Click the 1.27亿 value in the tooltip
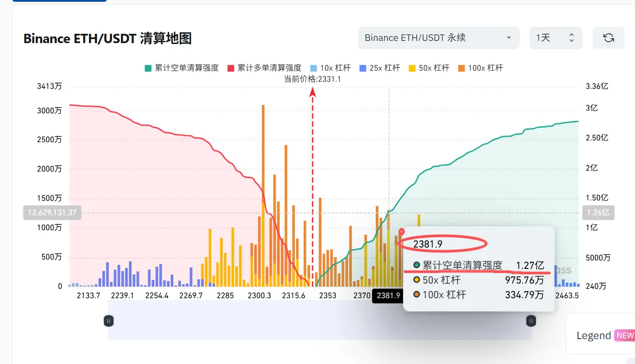 pos(530,265)
